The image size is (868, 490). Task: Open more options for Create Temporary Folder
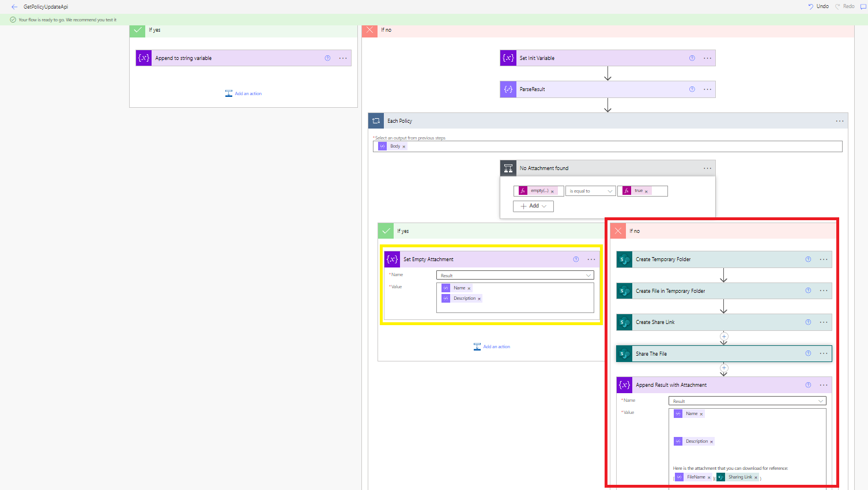click(x=824, y=259)
